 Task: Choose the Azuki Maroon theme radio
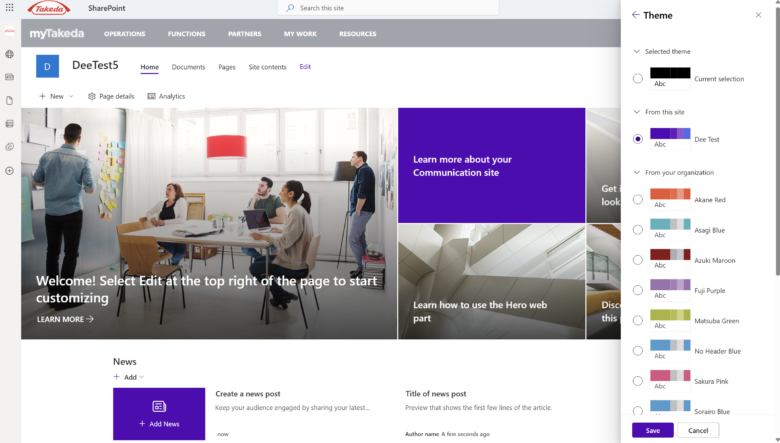point(638,260)
